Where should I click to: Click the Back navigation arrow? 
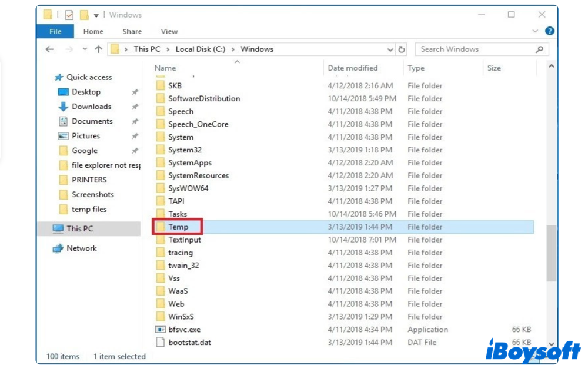[50, 49]
